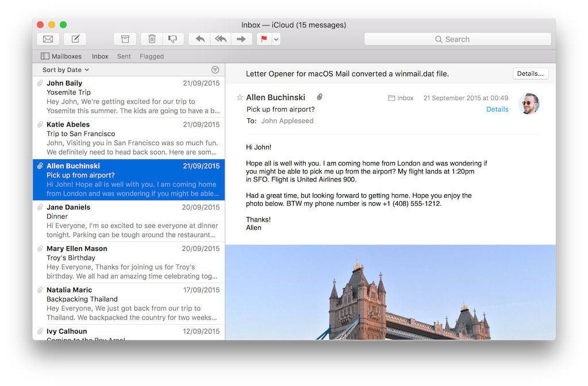Mark message as junk with thumbs-down icon
The width and height of the screenshot is (588, 386).
point(173,39)
